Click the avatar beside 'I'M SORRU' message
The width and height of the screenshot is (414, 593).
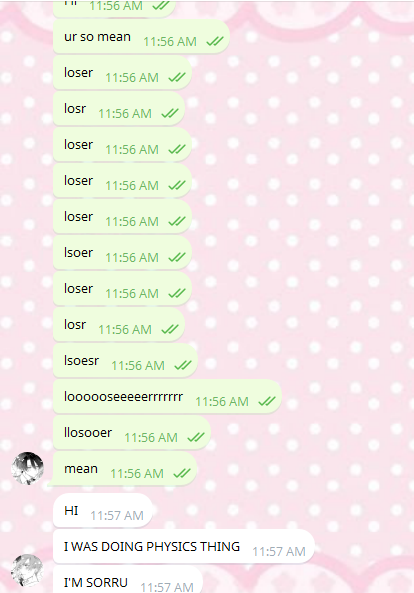coord(27,571)
